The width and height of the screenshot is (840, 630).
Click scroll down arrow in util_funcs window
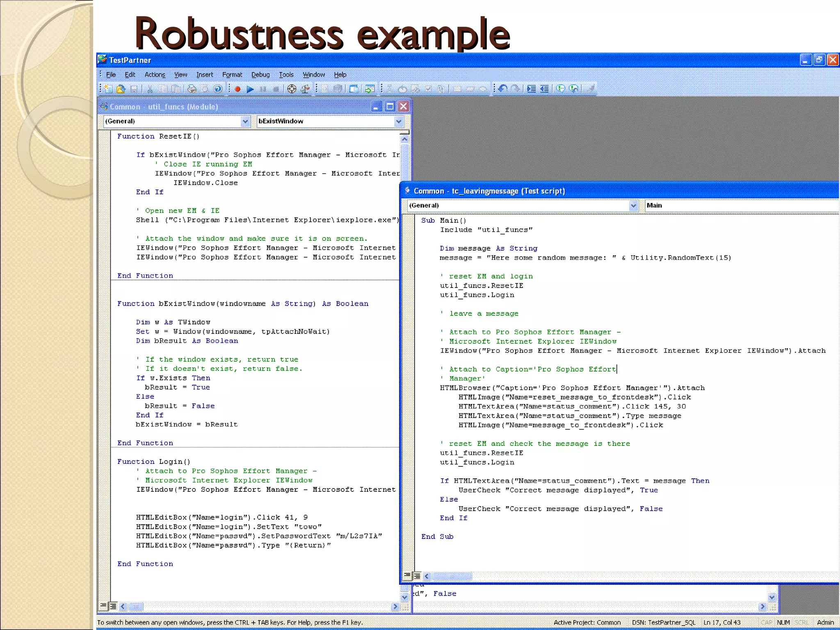(404, 597)
